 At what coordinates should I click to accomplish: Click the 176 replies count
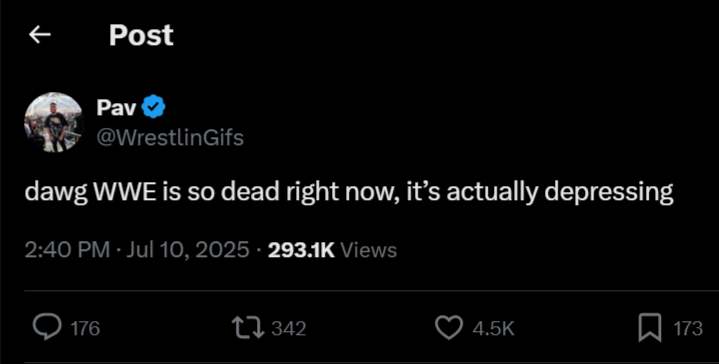pyautogui.click(x=85, y=328)
